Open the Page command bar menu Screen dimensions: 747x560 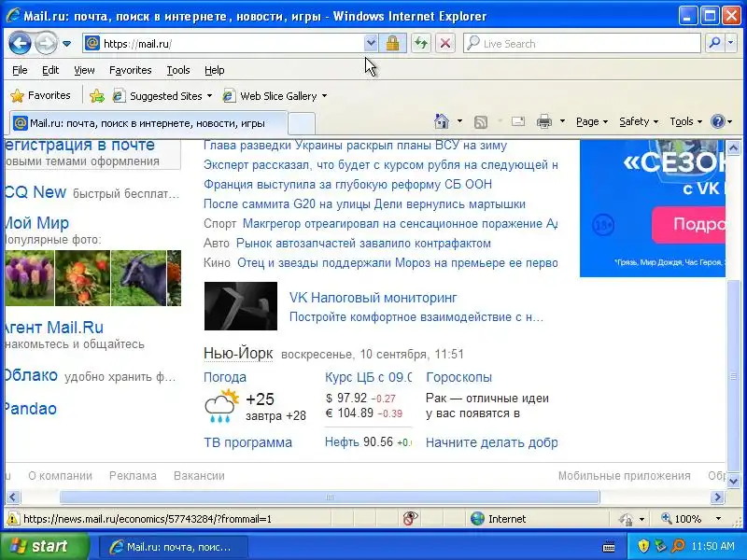coord(592,122)
